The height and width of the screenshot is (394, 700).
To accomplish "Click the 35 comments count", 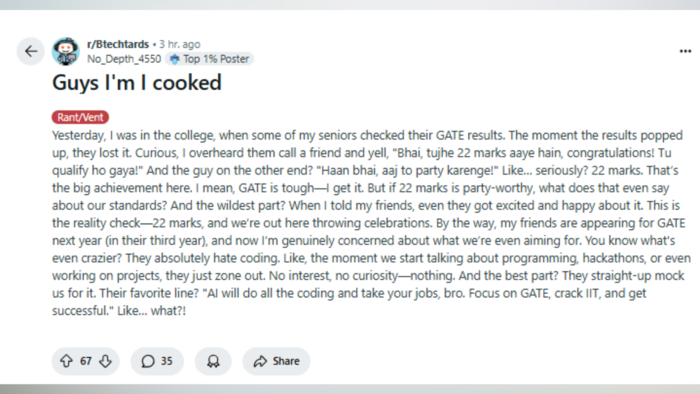I will coord(167,361).
